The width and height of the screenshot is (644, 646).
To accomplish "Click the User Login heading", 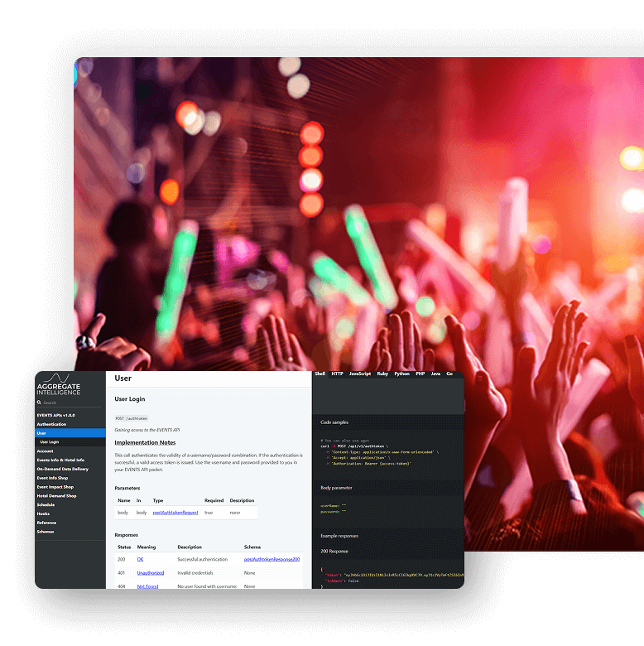I will (x=130, y=399).
